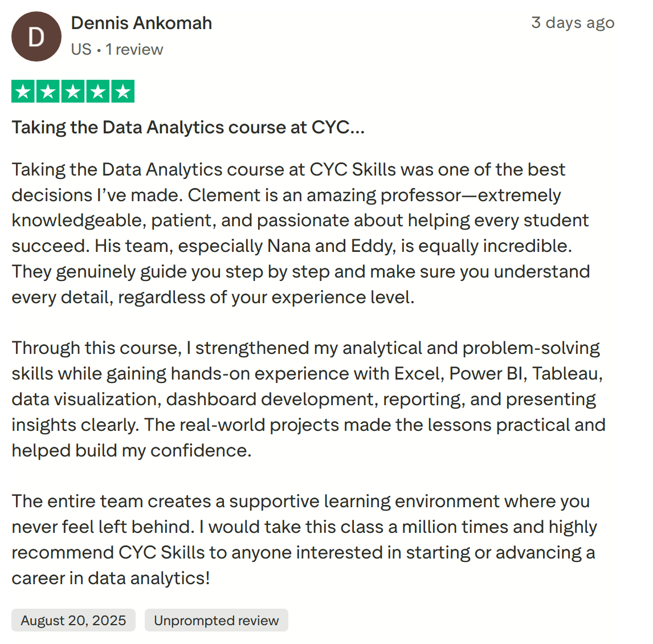The width and height of the screenshot is (653, 644).
Task: Click the word "Tableau," in the review
Action: [568, 374]
